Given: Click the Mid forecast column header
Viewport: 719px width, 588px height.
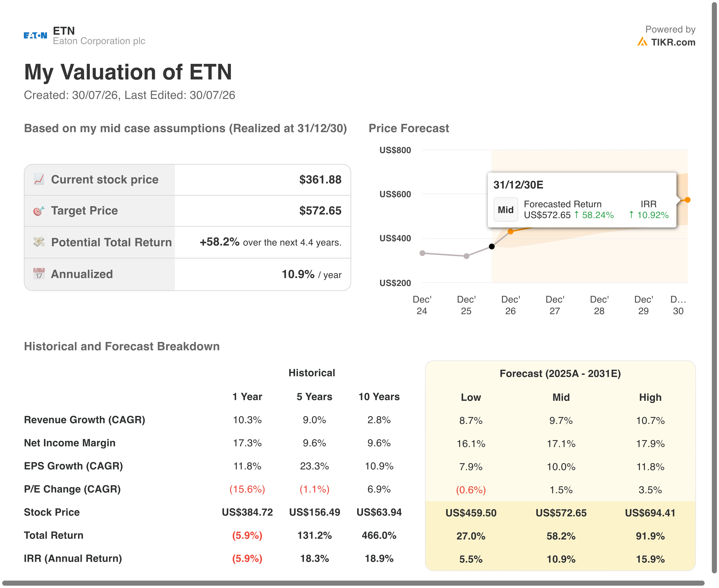Looking at the screenshot, I should [x=561, y=397].
